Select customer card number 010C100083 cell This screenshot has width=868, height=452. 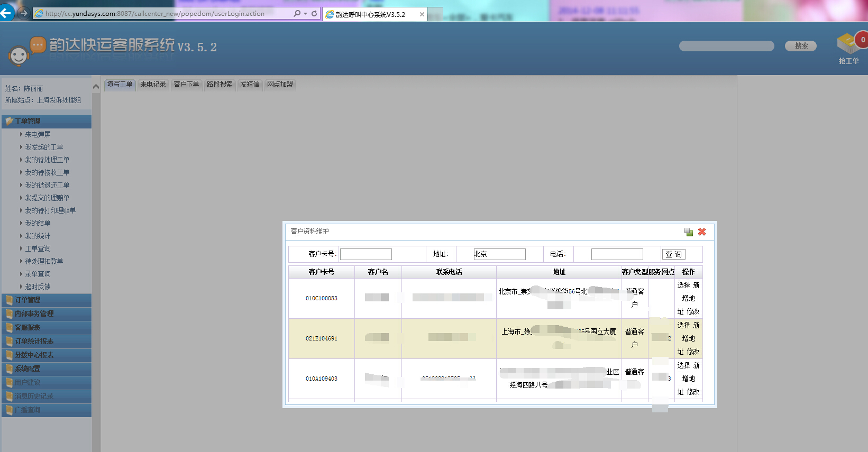point(322,298)
